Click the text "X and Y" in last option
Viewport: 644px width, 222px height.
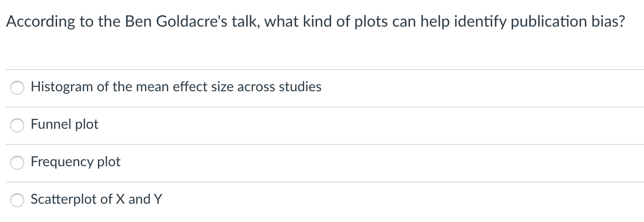click(x=139, y=199)
